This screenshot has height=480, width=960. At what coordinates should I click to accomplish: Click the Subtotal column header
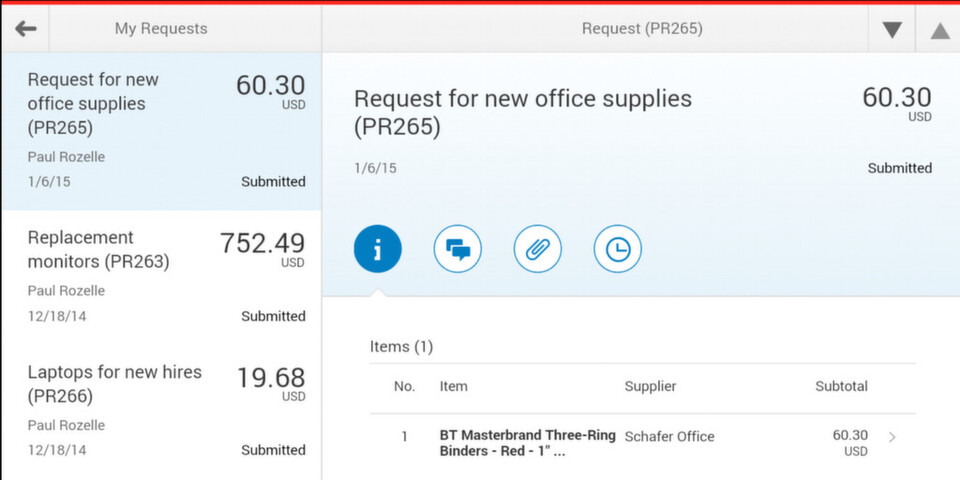click(x=841, y=386)
